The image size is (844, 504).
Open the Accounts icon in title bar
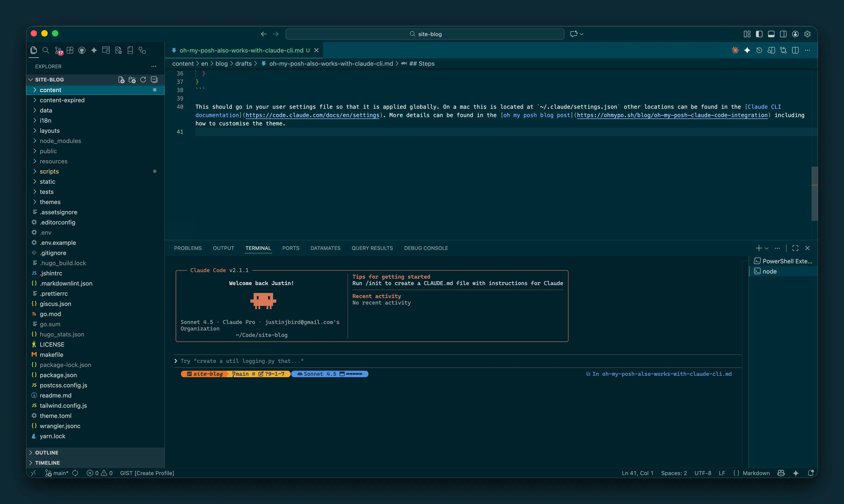click(795, 34)
